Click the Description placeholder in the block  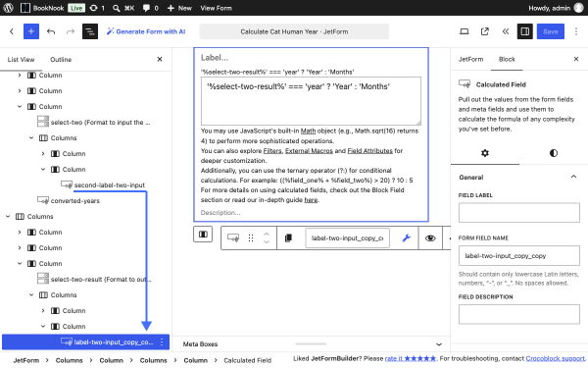tap(220, 213)
